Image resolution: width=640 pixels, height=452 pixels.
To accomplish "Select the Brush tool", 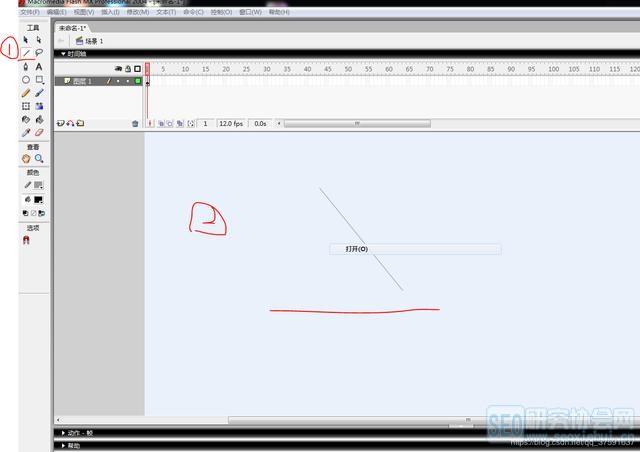I will tap(39, 93).
